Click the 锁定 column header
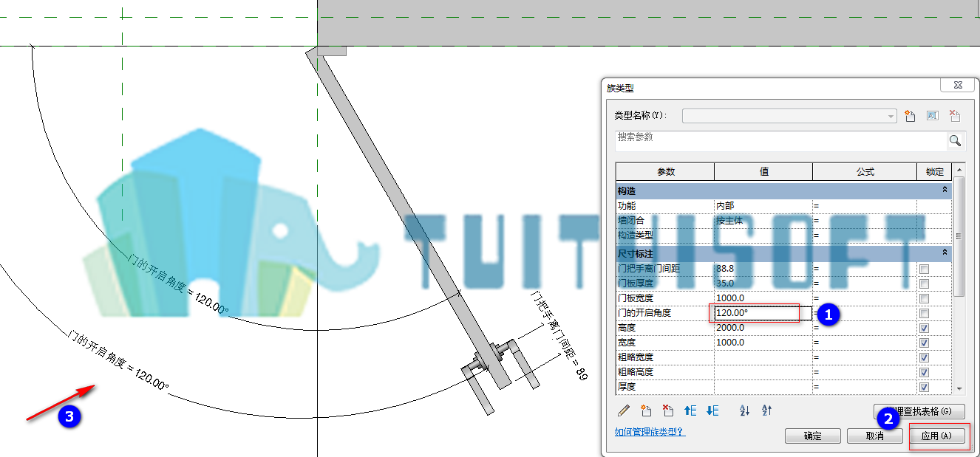The image size is (980, 457). [935, 172]
